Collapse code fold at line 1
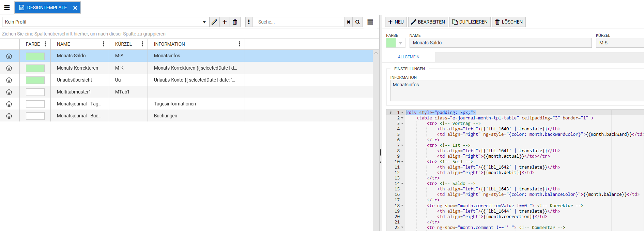Screen dimensions: 644x231 tap(402, 113)
